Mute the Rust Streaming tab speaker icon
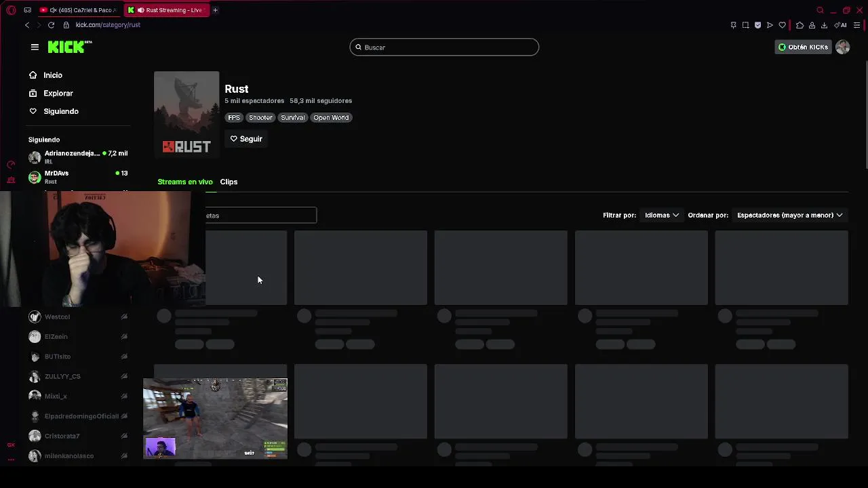The width and height of the screenshot is (868, 488). coord(141,10)
